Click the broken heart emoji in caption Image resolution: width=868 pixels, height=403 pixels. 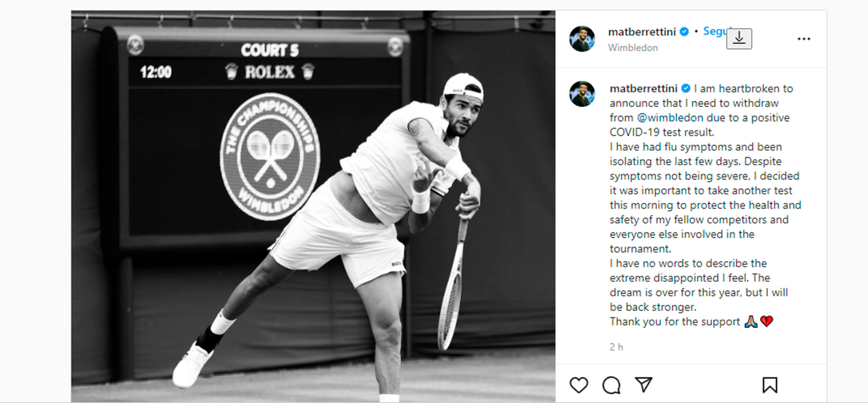767,322
